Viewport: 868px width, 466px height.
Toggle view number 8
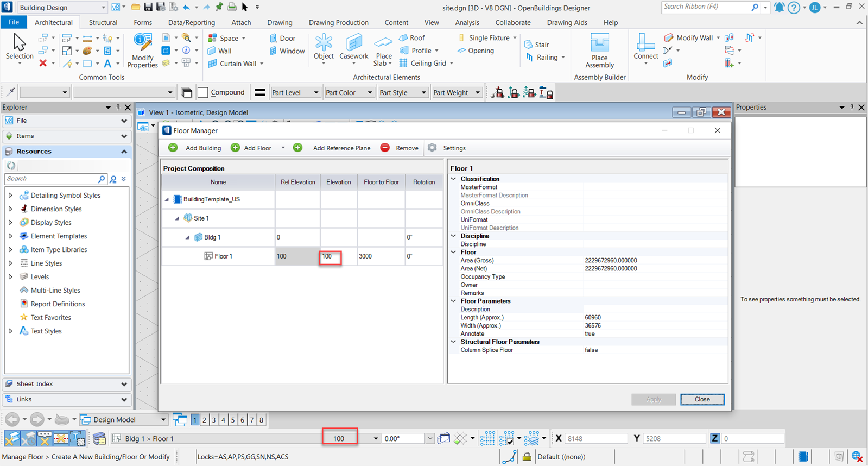(261, 420)
